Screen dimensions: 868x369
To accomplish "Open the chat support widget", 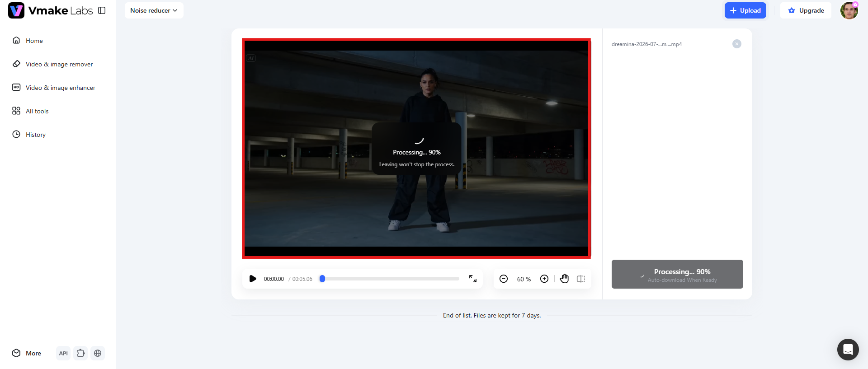I will click(848, 350).
